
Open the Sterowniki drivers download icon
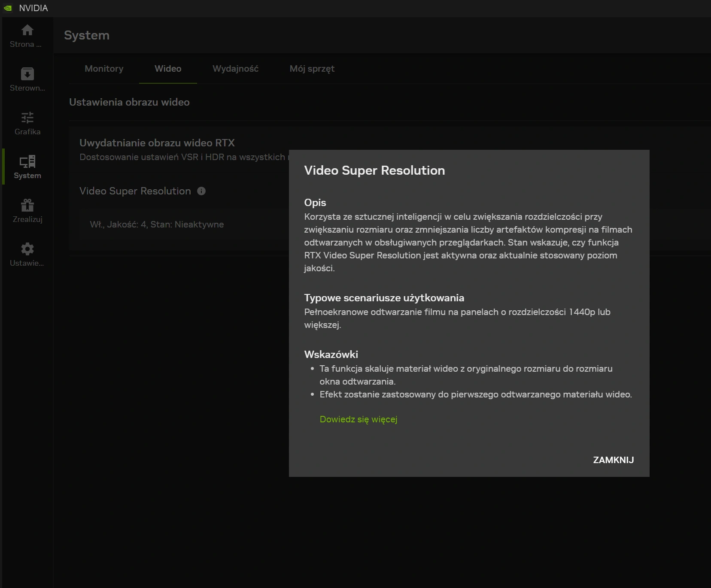click(x=27, y=74)
